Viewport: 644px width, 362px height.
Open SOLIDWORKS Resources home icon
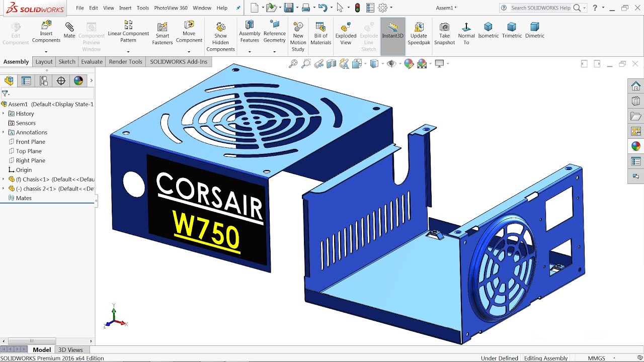pos(636,86)
